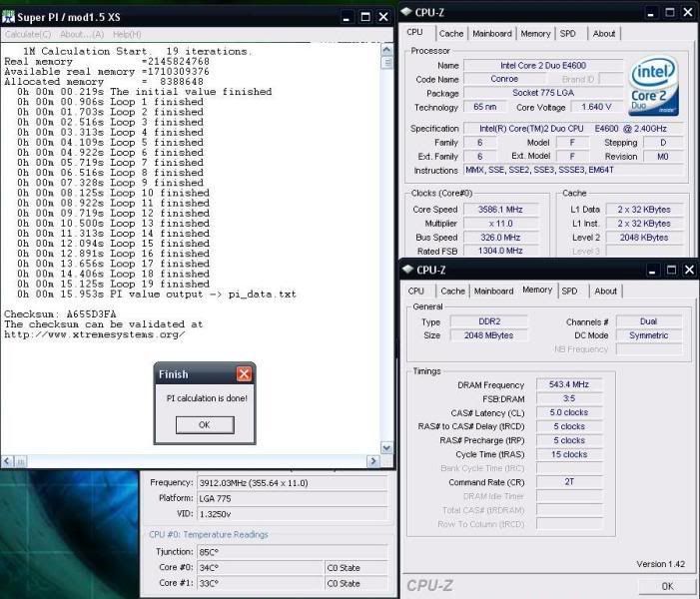Click the Core Speed value field
Viewport: 700px width, 599px height.
click(x=500, y=210)
